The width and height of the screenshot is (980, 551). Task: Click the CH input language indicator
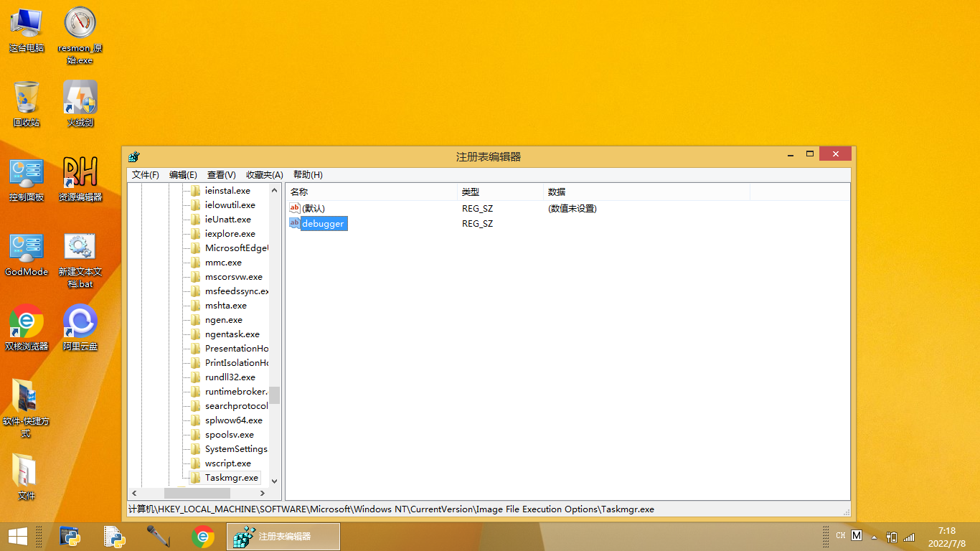tap(840, 536)
